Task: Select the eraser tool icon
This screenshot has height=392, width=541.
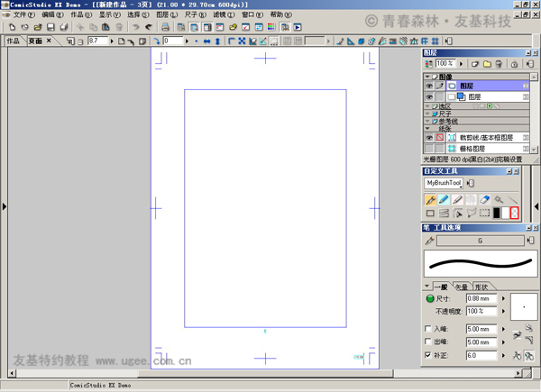Action: 485,199
